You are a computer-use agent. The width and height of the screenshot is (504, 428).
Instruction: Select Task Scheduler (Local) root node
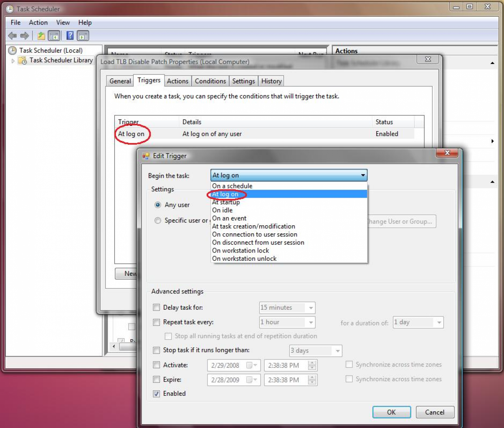click(51, 50)
